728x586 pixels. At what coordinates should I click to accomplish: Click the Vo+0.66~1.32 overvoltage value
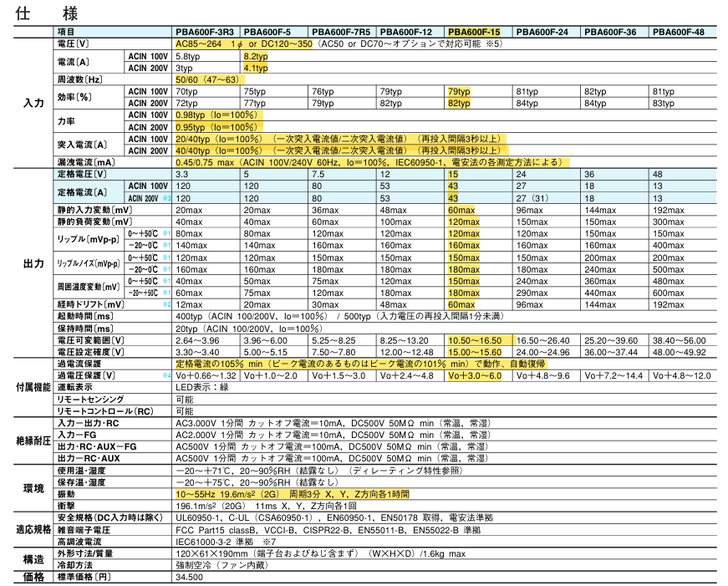pyautogui.click(x=206, y=375)
